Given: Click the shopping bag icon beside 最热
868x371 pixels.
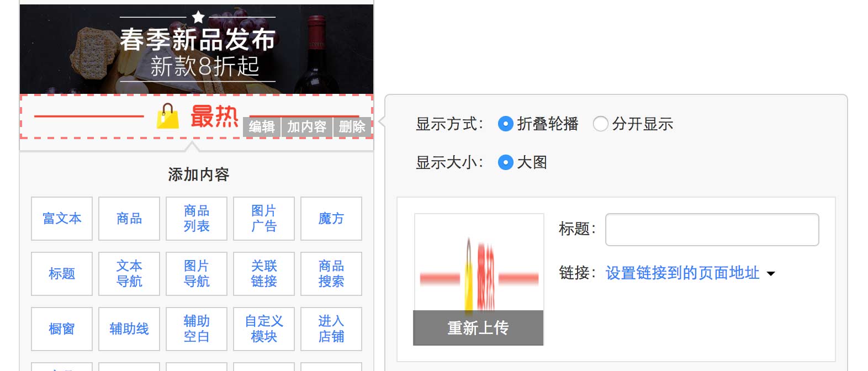Looking at the screenshot, I should (x=168, y=116).
